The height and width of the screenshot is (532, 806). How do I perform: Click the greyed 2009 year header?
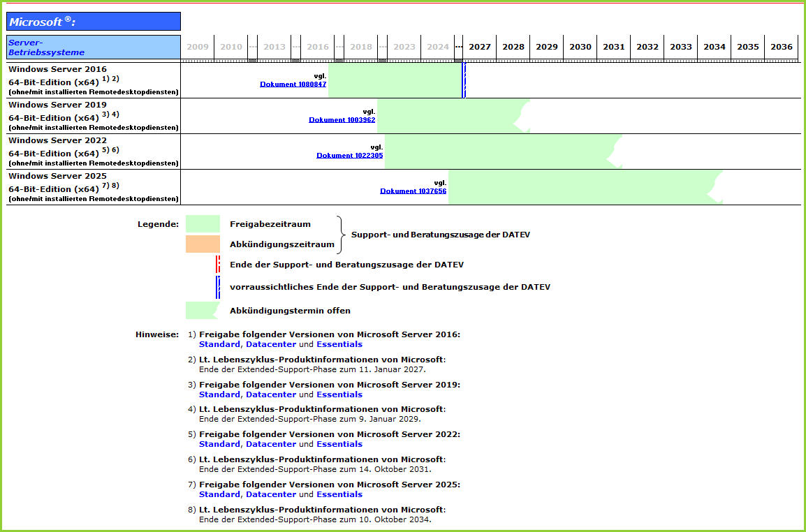[x=198, y=47]
